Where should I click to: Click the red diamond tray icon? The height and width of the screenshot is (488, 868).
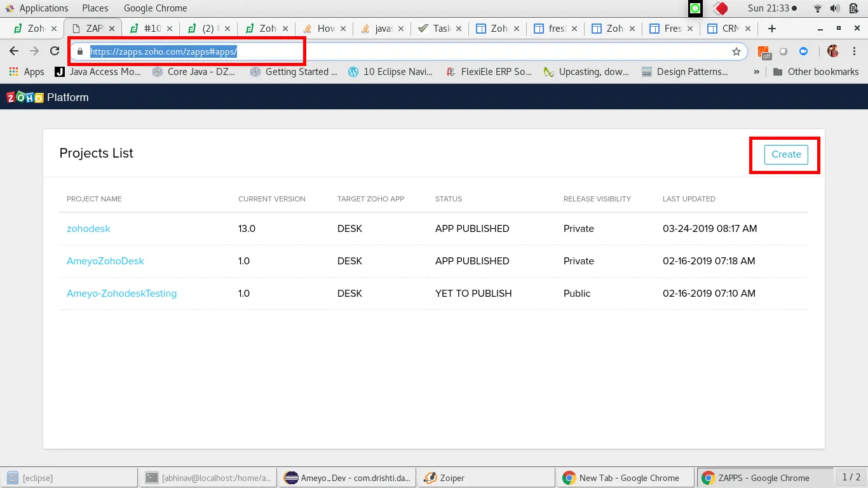pyautogui.click(x=720, y=8)
